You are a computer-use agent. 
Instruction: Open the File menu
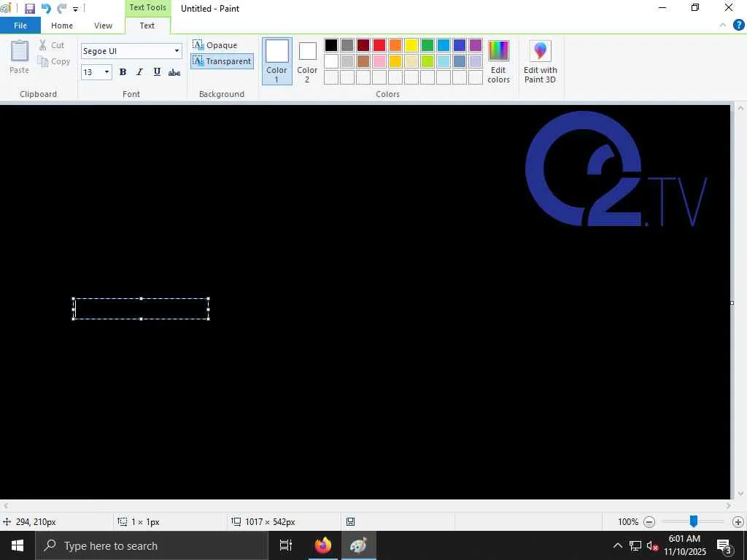pos(20,26)
